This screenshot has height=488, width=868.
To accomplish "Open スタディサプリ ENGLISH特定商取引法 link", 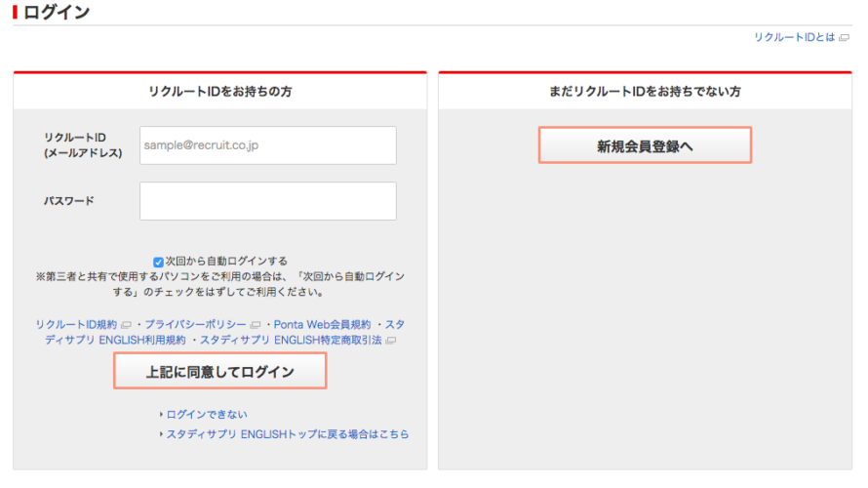I will coord(291,340).
